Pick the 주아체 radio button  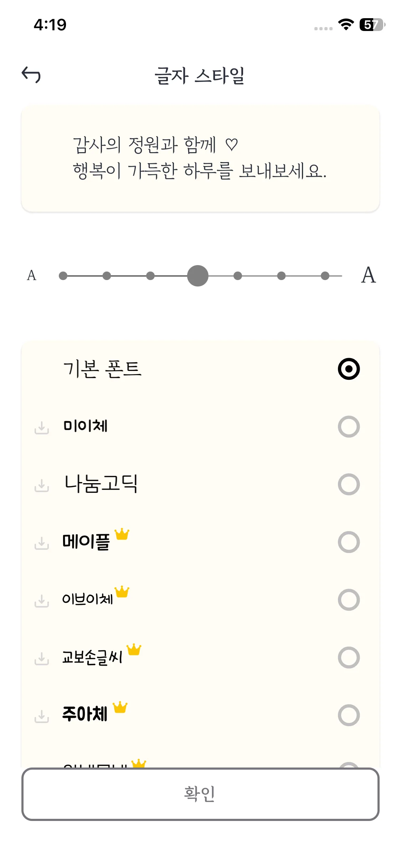pyautogui.click(x=349, y=715)
